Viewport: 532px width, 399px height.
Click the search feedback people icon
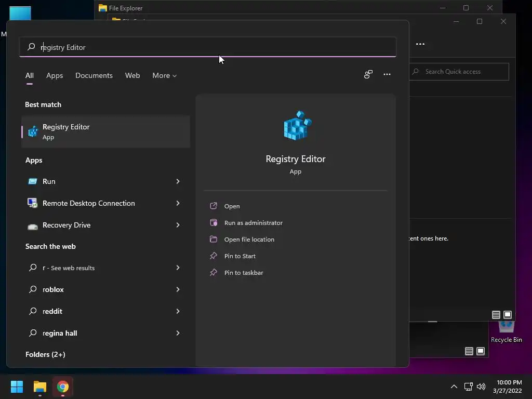[368, 74]
